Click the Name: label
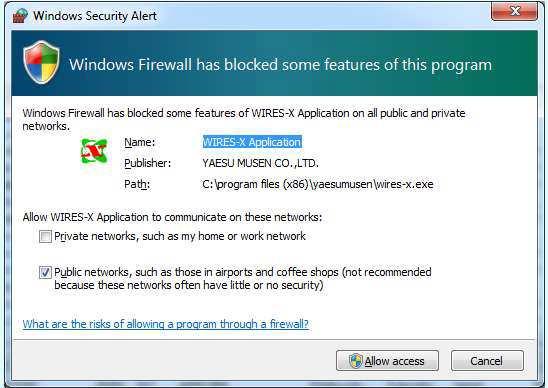This screenshot has width=548, height=388. click(139, 142)
